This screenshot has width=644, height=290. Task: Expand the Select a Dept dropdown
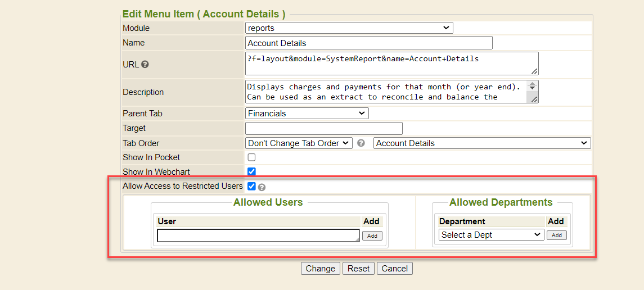pyautogui.click(x=491, y=235)
